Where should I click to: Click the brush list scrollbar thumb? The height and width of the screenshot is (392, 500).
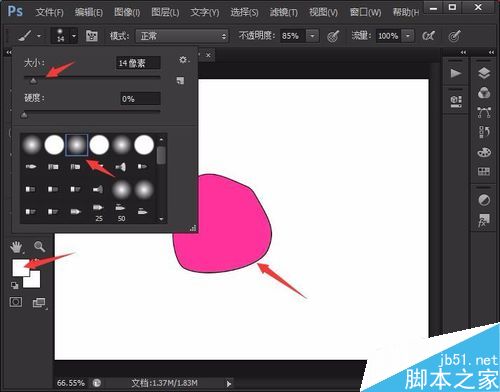[161, 155]
